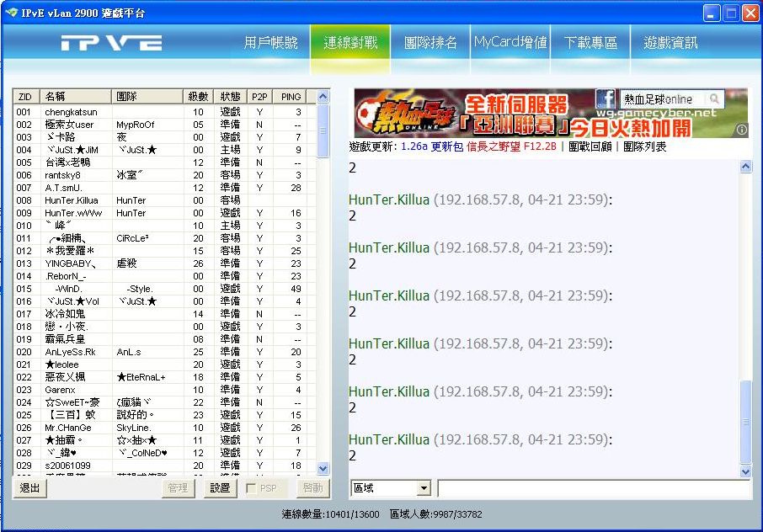Image resolution: width=763 pixels, height=532 pixels.
Task: Click user list scroll-up arrow
Action: (323, 96)
